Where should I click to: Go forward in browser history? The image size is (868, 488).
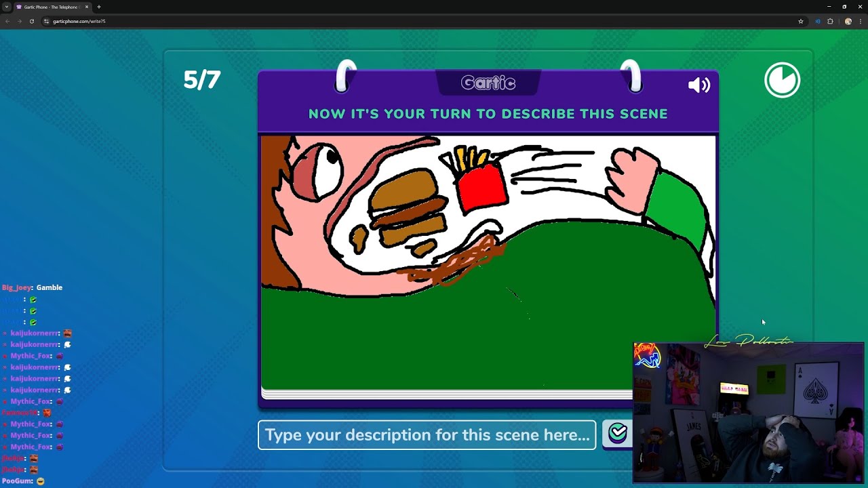(19, 21)
